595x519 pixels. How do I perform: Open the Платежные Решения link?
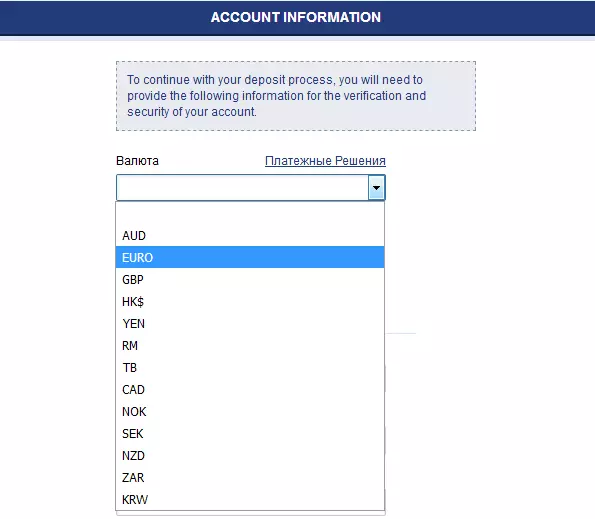tap(325, 161)
